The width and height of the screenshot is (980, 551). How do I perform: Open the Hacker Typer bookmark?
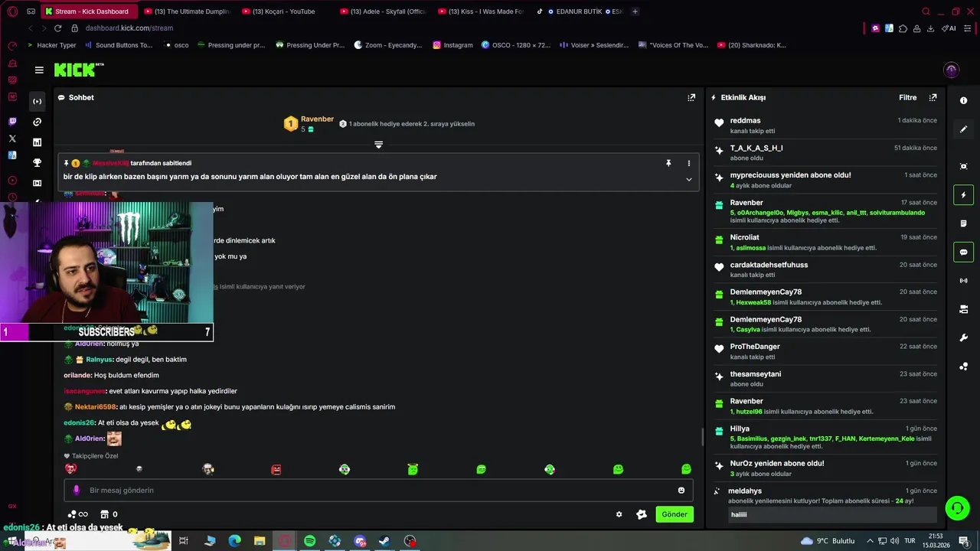coord(51,45)
